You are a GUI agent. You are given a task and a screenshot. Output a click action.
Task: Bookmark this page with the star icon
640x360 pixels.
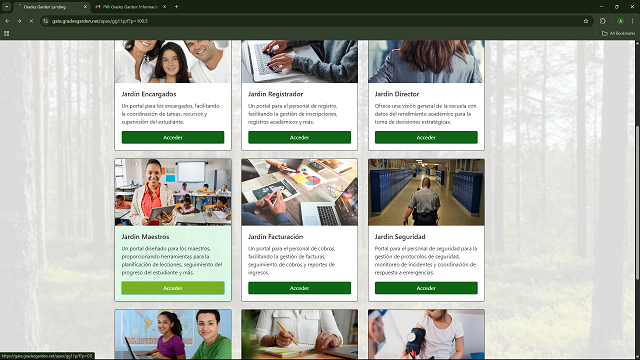click(586, 21)
